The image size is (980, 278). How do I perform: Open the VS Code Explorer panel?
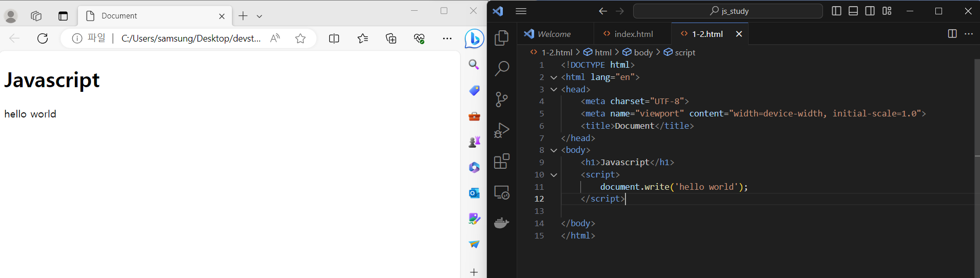point(501,38)
